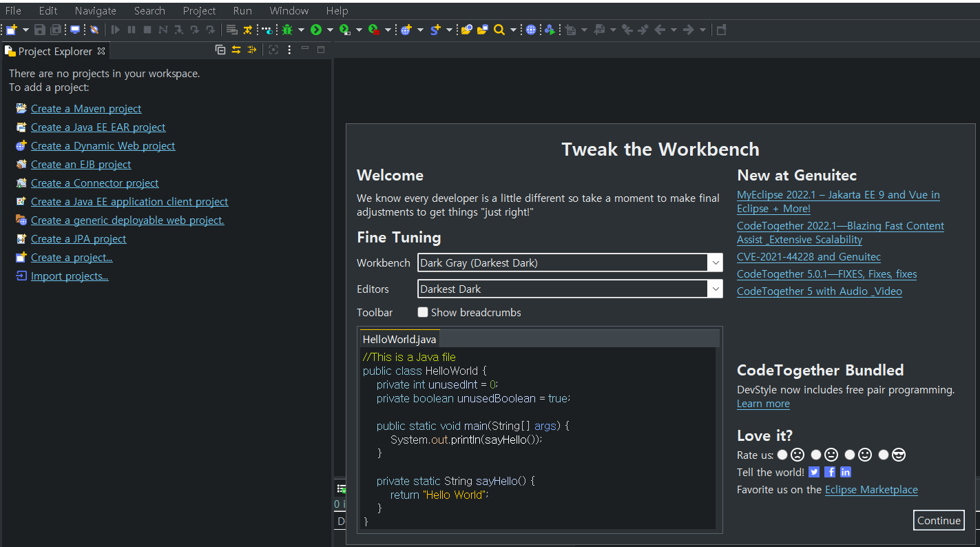Click the Step Over icon
This screenshot has width=980, height=547.
point(194,30)
